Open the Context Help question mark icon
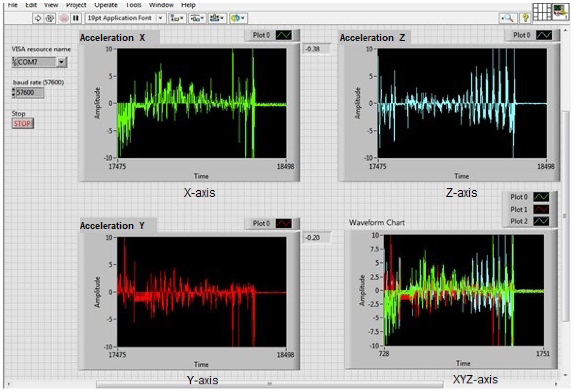Viewport: 574px width, 392px height. tap(525, 18)
